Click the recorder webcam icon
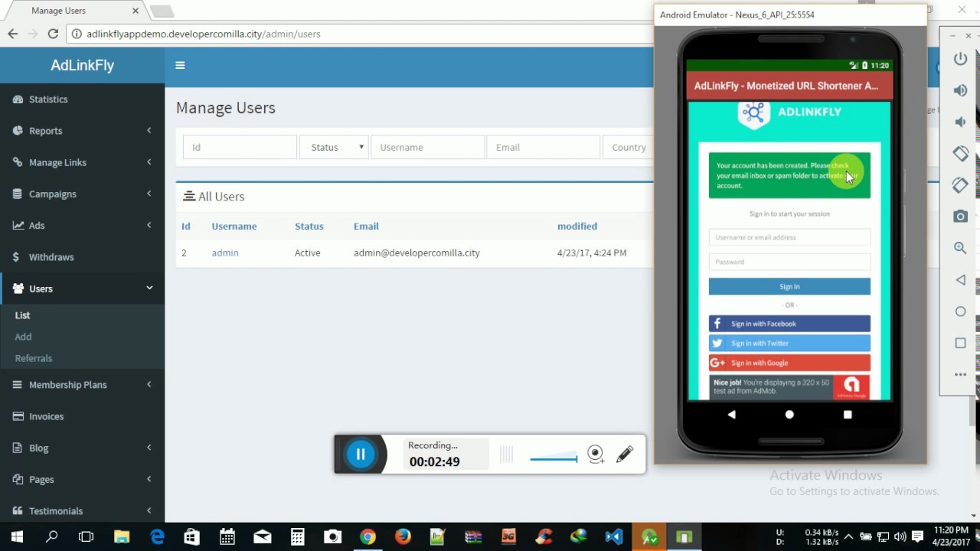Image resolution: width=980 pixels, height=551 pixels. click(595, 455)
